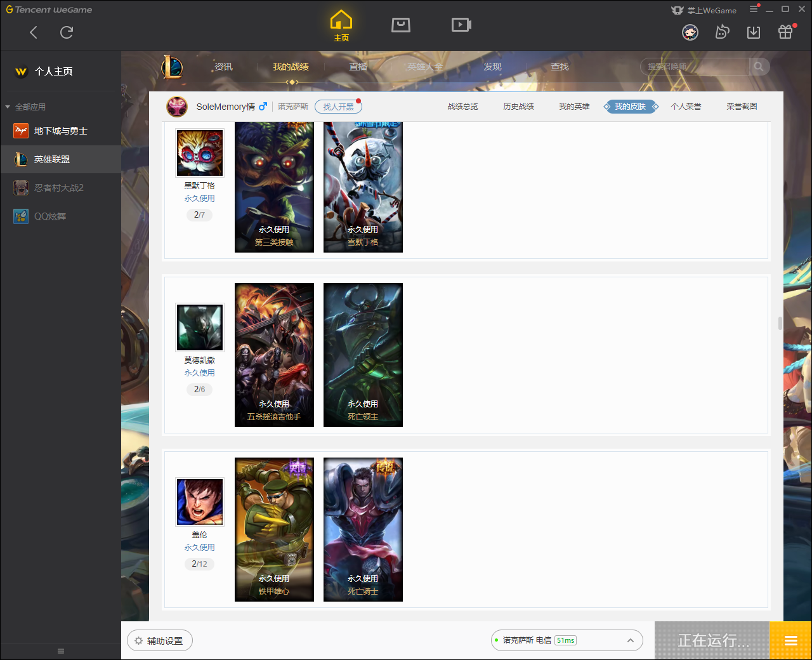
Task: Switch to the 直播 tab
Action: [x=358, y=67]
